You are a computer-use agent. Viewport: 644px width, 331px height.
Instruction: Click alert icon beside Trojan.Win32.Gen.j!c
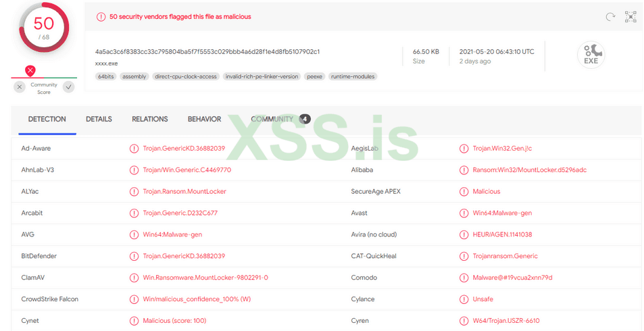464,148
